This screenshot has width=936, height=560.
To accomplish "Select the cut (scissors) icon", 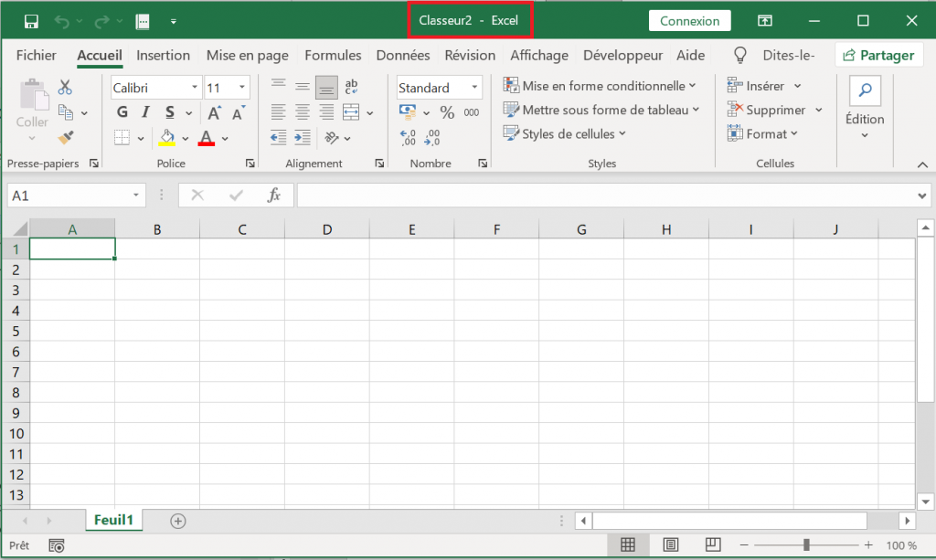I will pos(65,85).
